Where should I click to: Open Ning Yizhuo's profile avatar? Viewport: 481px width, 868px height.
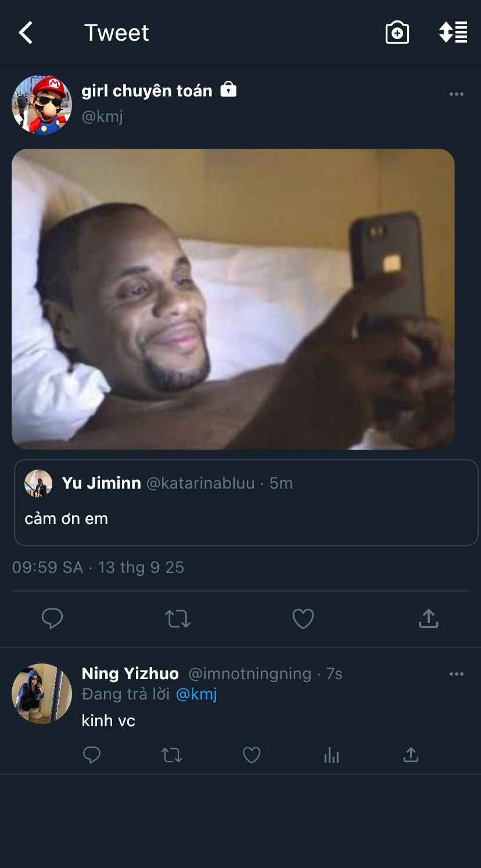click(42, 693)
